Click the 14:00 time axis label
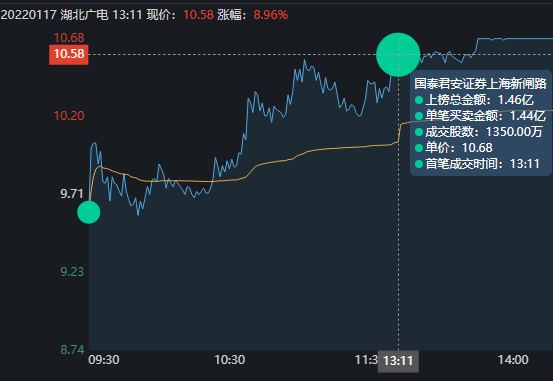553x381 pixels. pos(513,360)
